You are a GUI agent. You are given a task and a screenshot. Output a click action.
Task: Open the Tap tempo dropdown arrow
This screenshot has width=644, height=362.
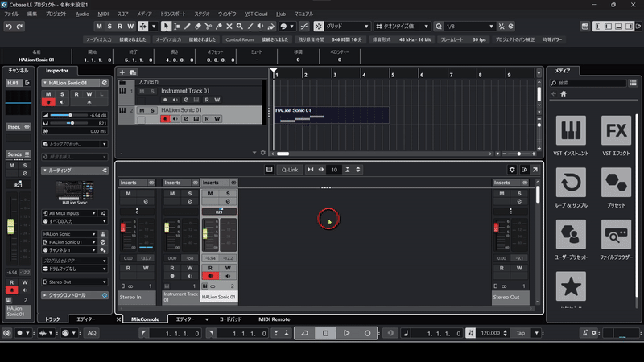pos(536,333)
